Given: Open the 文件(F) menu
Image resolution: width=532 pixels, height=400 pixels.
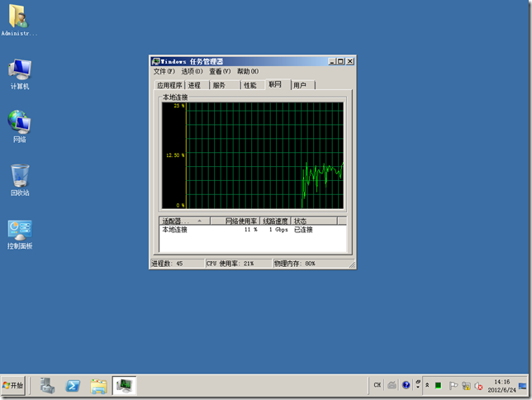Looking at the screenshot, I should click(164, 71).
